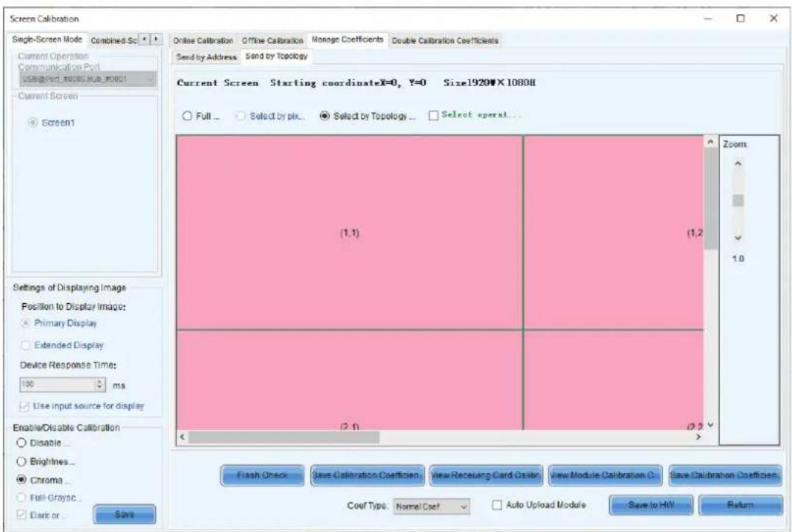Switch to Send by Address sub-tab
The width and height of the screenshot is (792, 532).
[x=207, y=57]
